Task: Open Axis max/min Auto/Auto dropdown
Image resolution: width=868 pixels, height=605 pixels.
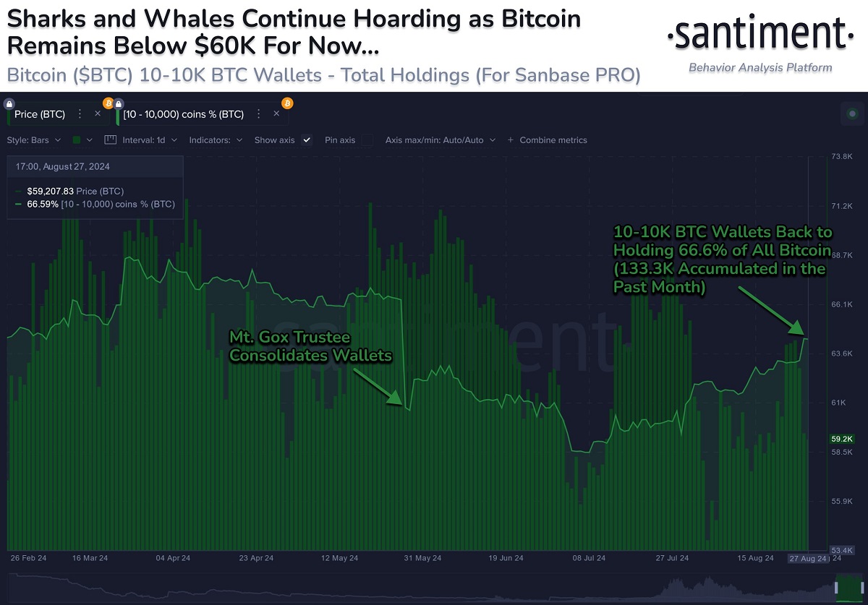Action: click(441, 140)
